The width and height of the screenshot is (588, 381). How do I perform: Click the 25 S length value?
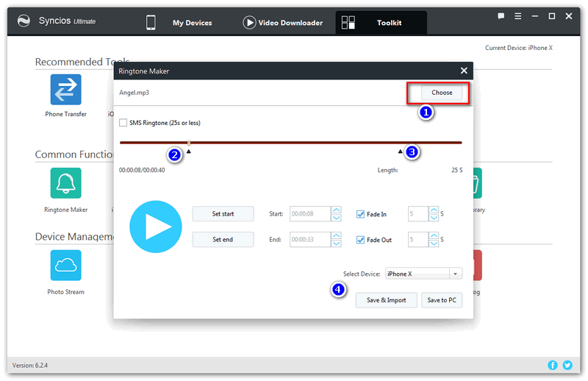[456, 170]
